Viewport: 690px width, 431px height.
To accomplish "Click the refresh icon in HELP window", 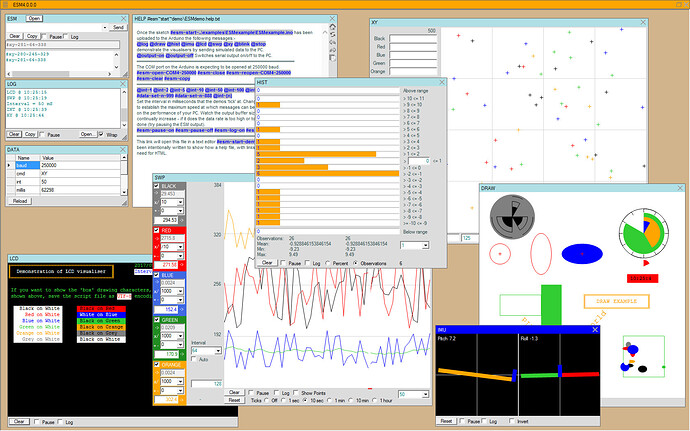I will (333, 35).
